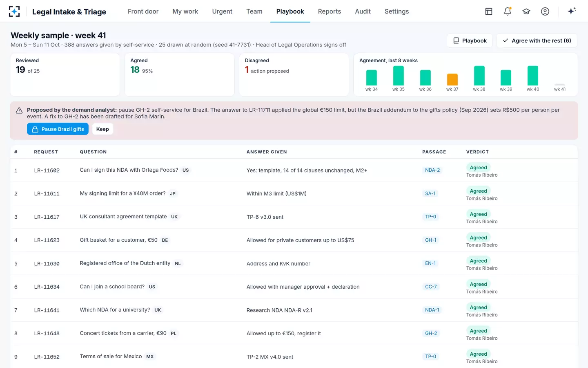The height and width of the screenshot is (368, 588).
Task: Click the Agreed verdict for LR-11611
Action: point(478,191)
